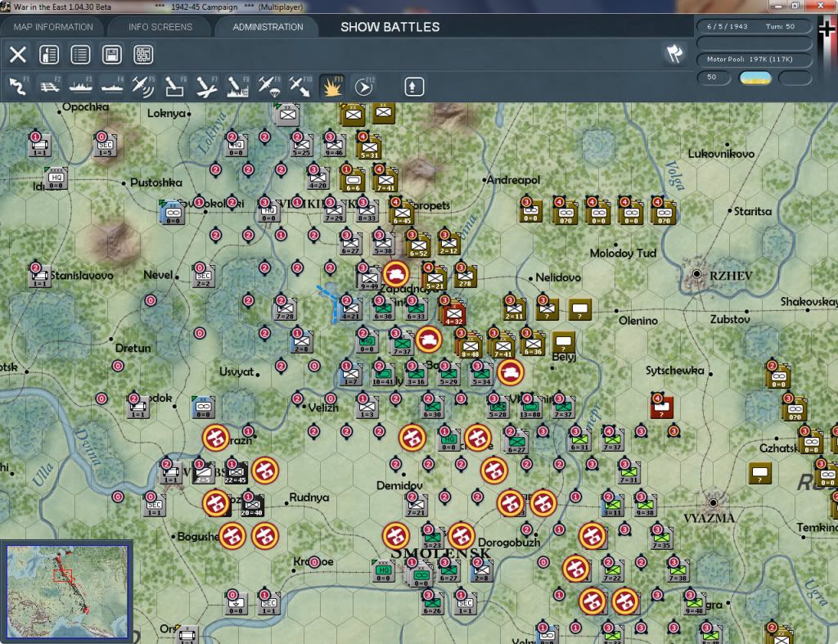Select the F10 air transfer mode icon
This screenshot has width=838, height=644.
pyautogui.click(x=300, y=87)
